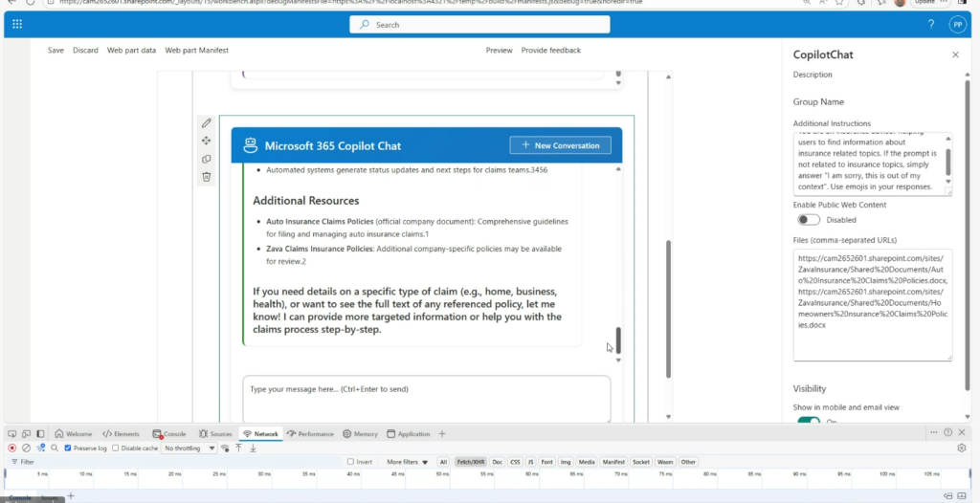Toggle the Media request filter

587,462
